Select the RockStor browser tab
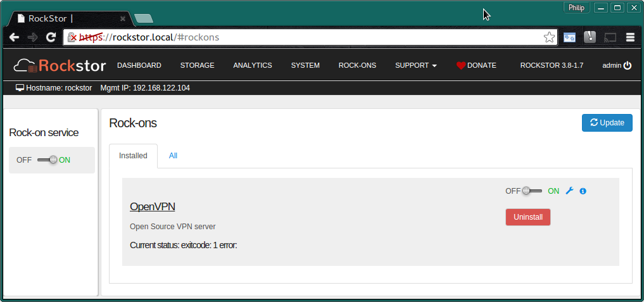Image resolution: width=644 pixels, height=302 pixels. (71, 18)
